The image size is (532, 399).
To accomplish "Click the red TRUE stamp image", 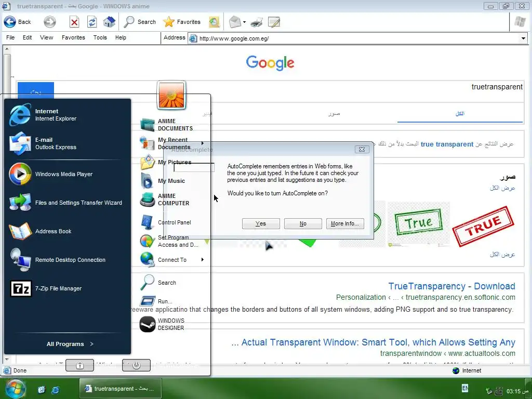I will click(483, 225).
